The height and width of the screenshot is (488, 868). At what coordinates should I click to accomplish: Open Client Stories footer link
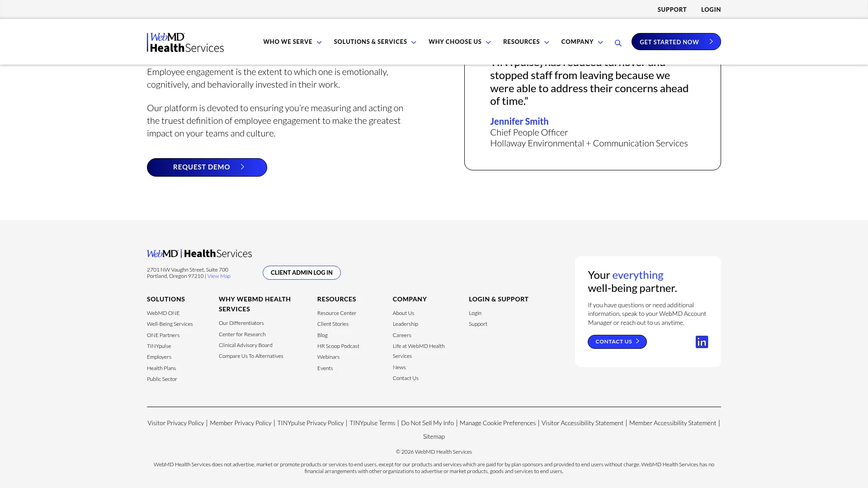[x=333, y=324]
